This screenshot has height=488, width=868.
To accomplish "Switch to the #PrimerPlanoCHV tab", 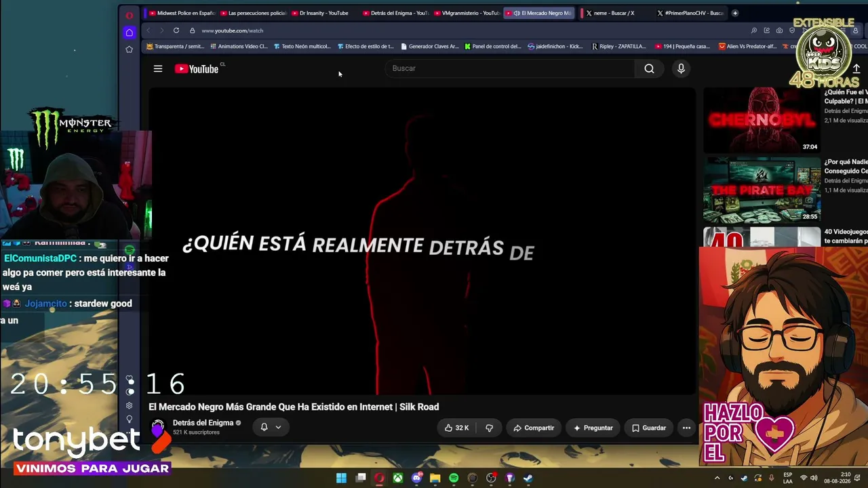I will (690, 13).
